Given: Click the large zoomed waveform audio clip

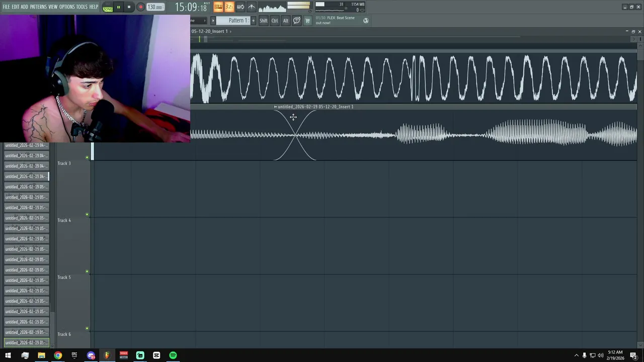Looking at the screenshot, I should 414,78.
